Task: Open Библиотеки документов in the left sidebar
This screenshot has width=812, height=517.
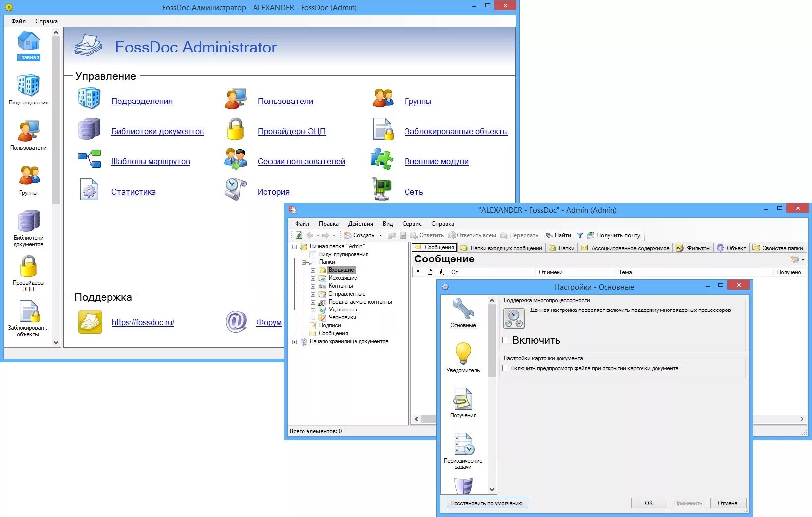Action: tap(28, 221)
